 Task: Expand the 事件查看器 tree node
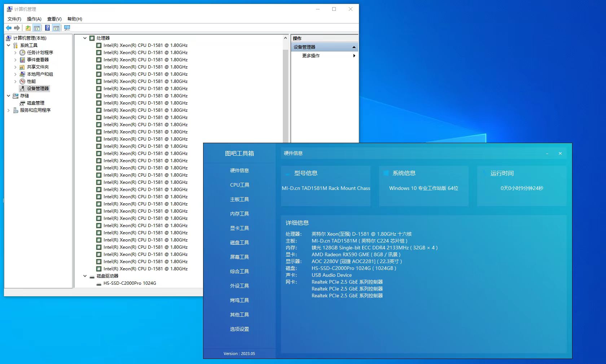click(15, 59)
